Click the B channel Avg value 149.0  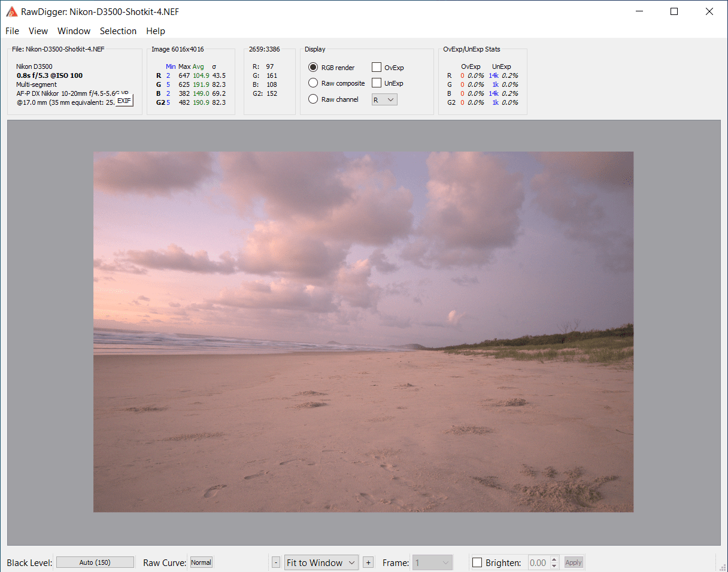click(x=201, y=93)
